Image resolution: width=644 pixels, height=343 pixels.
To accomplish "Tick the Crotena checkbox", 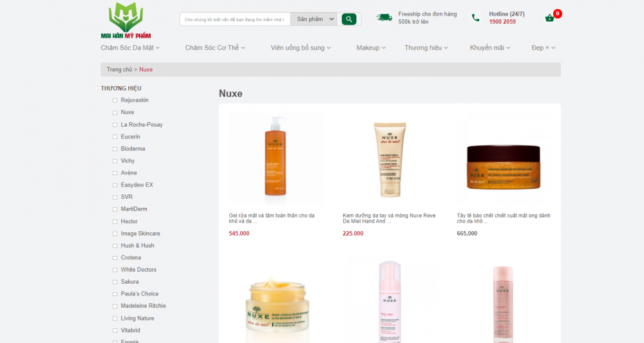I will pyautogui.click(x=115, y=257).
